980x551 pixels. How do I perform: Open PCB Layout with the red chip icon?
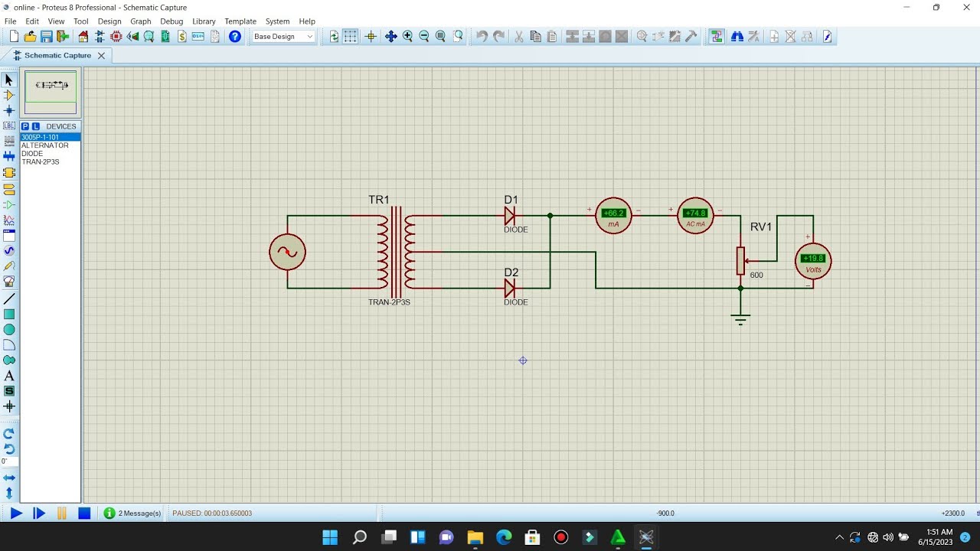pyautogui.click(x=116, y=36)
